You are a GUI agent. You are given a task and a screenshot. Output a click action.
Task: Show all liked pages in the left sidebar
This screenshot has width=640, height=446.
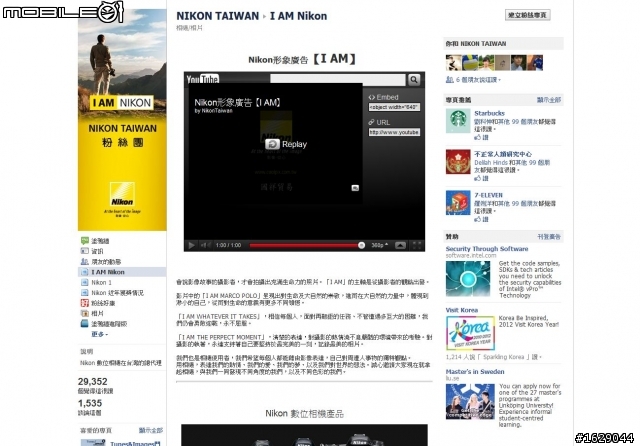coord(151,430)
